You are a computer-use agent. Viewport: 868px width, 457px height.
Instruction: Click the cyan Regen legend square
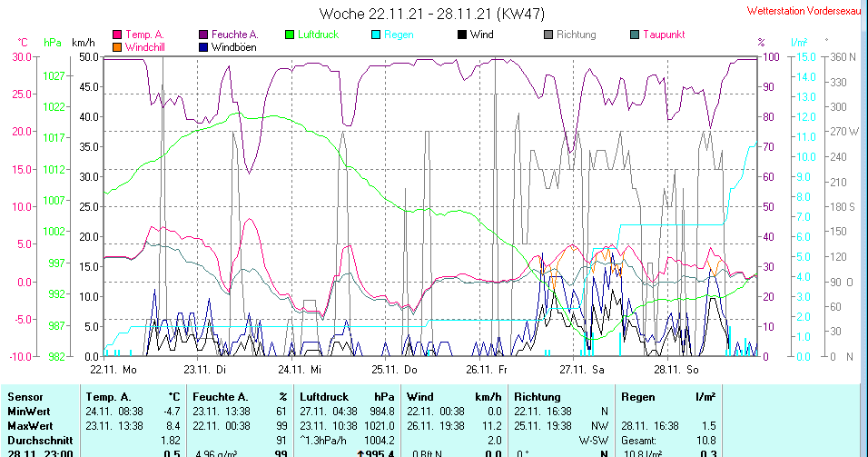tap(378, 35)
